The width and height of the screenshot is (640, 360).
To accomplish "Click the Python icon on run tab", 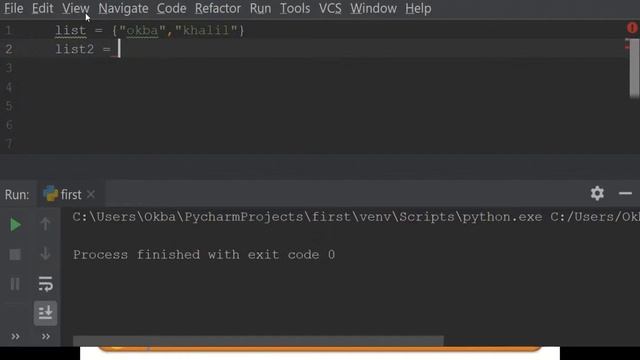I will pos(51,194).
